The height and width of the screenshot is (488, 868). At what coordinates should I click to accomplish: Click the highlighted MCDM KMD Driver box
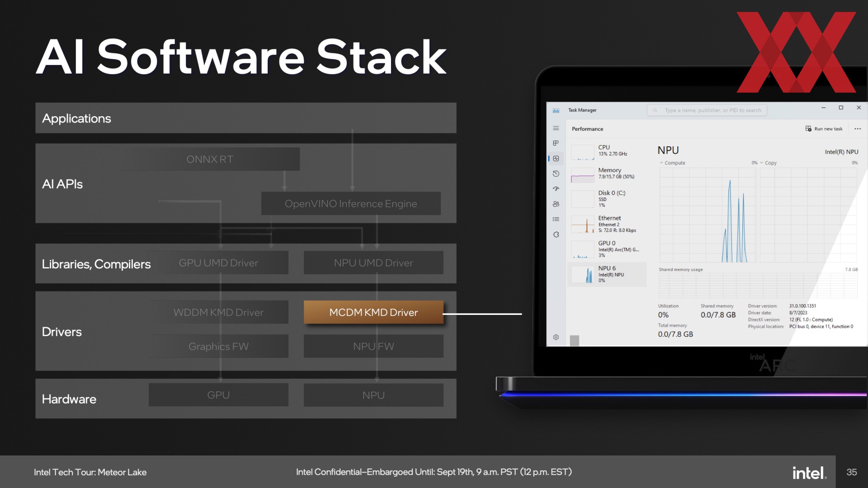pyautogui.click(x=373, y=312)
